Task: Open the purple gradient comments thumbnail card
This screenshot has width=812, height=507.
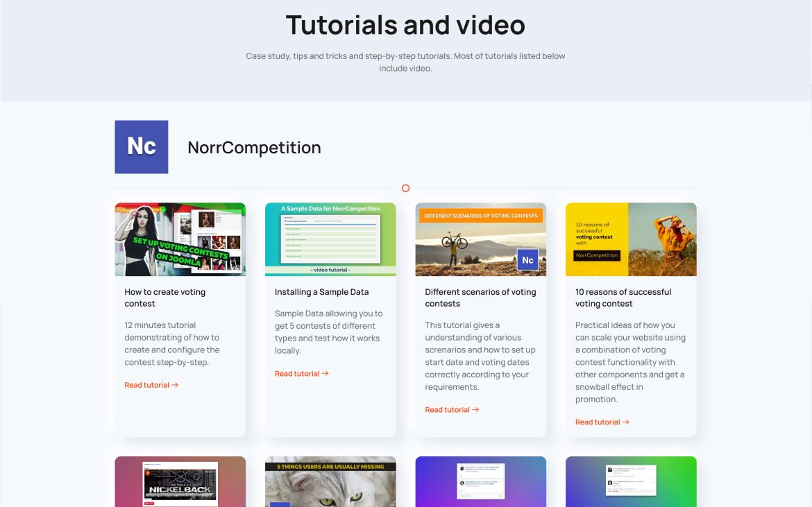Action: (x=480, y=481)
